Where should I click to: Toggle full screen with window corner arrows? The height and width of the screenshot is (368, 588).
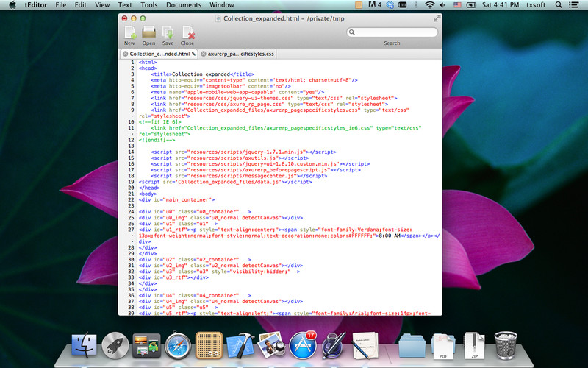tap(436, 18)
